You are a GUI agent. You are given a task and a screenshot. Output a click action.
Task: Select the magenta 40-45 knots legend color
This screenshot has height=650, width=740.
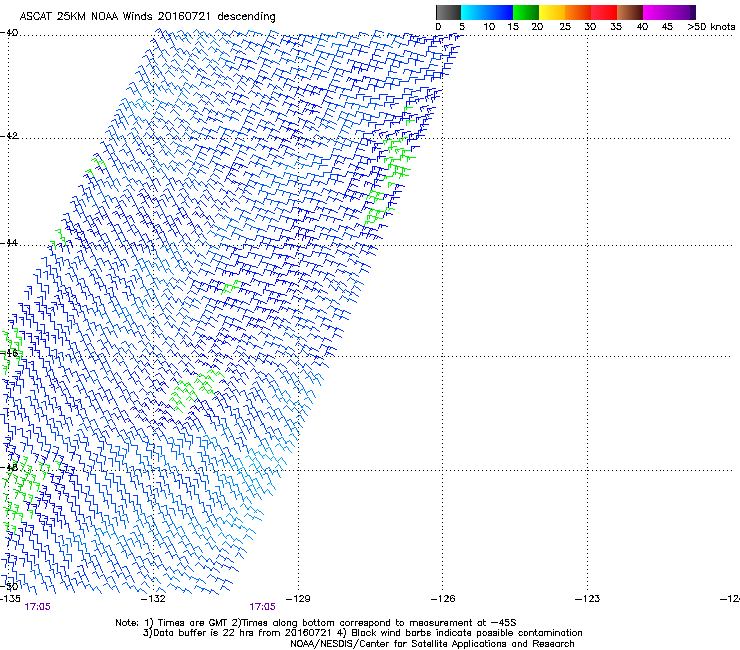pyautogui.click(x=656, y=12)
